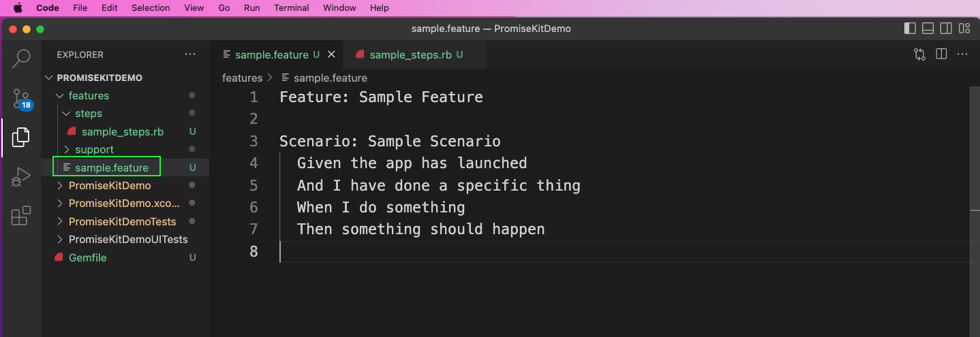Click the EXPLORER panel title
The height and width of the screenshot is (337, 980).
coord(80,54)
